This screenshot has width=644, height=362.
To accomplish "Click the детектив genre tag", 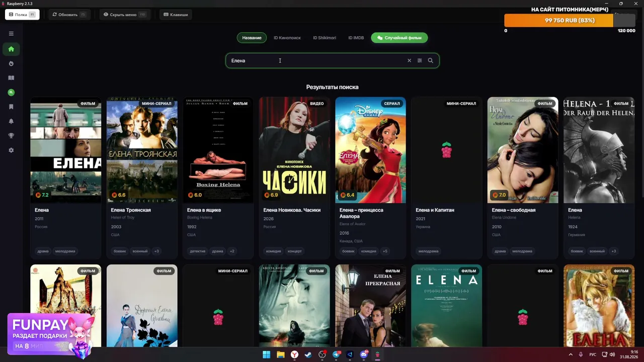I will pos(198,251).
